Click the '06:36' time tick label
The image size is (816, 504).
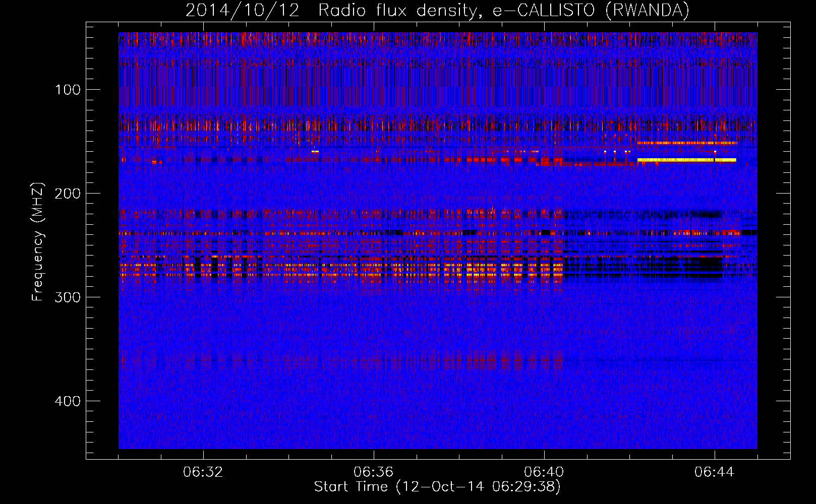coord(374,472)
